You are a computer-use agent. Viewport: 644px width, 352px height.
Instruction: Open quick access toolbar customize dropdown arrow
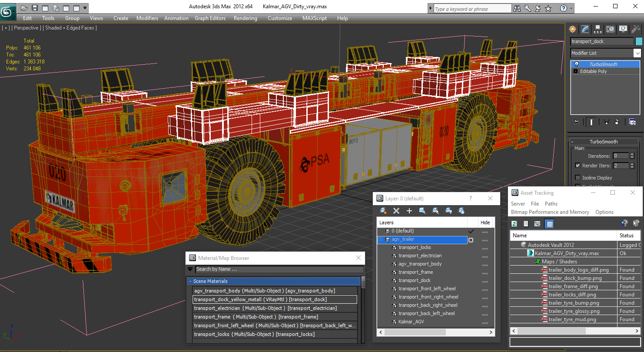[x=85, y=8]
